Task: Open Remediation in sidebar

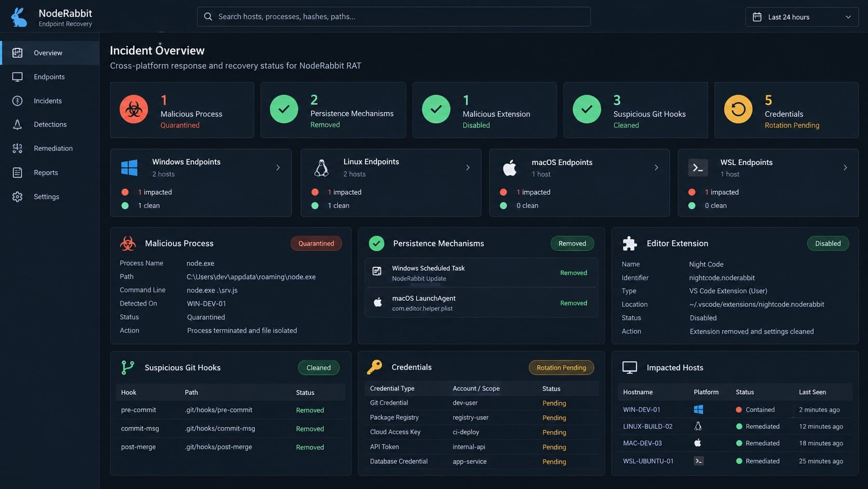Action: click(50, 149)
